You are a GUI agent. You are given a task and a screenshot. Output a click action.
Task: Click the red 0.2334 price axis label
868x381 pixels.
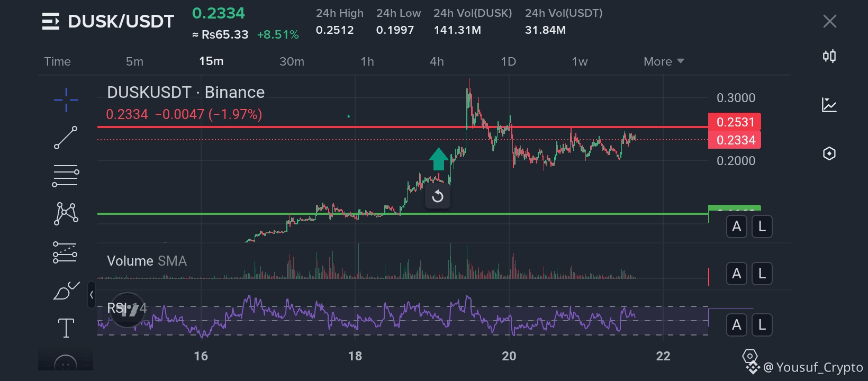pyautogui.click(x=735, y=140)
